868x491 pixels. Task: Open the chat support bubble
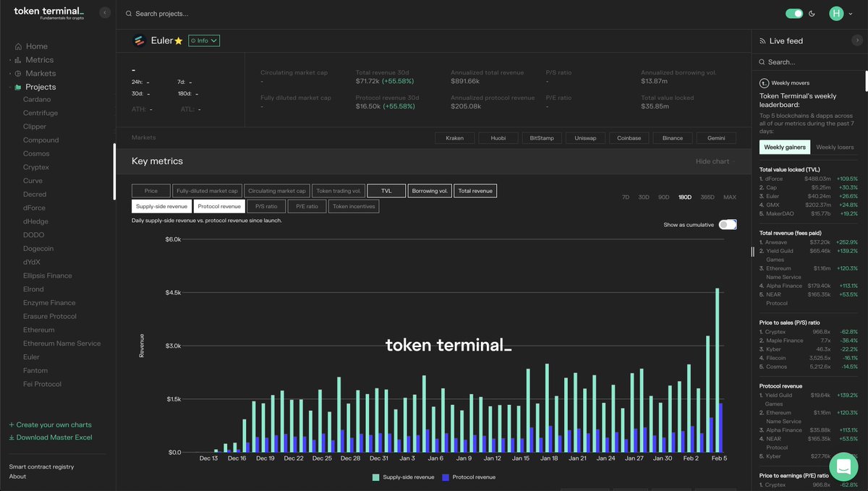click(x=843, y=467)
